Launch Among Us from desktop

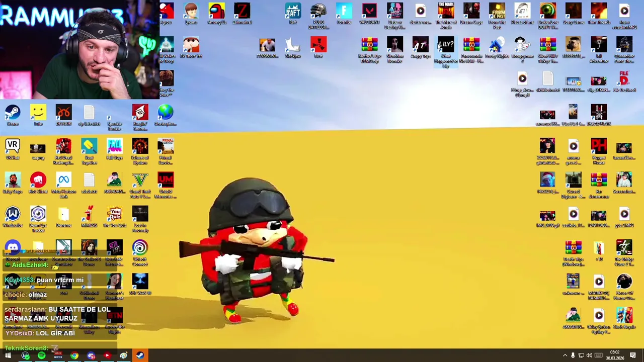(x=217, y=14)
